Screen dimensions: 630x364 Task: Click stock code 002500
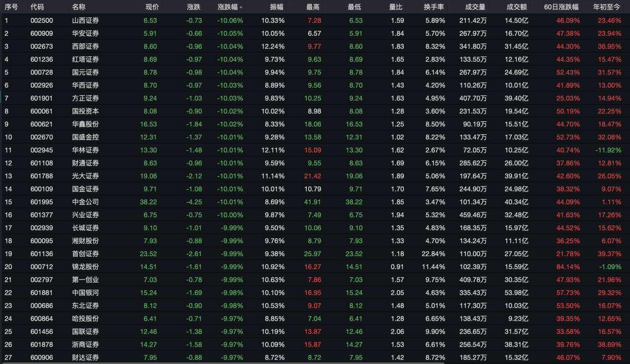point(42,20)
